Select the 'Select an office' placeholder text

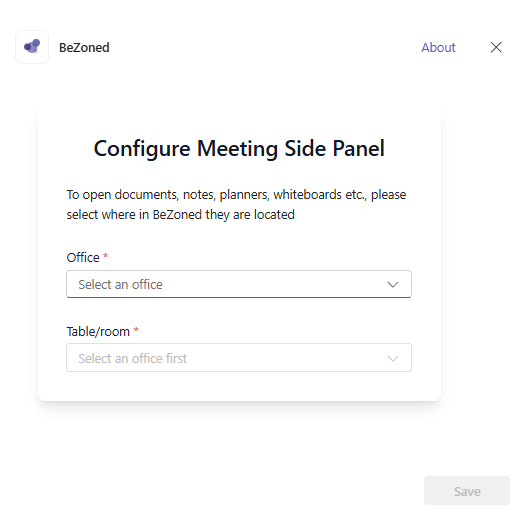click(120, 284)
